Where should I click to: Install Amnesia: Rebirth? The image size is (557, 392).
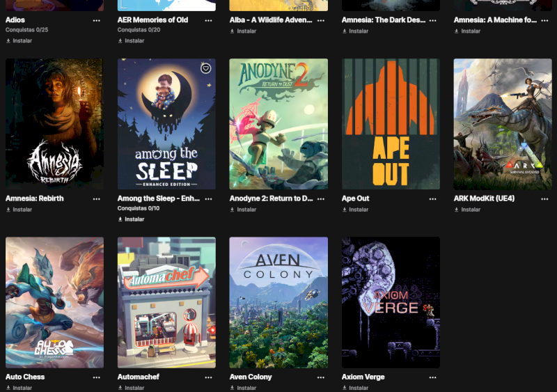[x=19, y=210]
